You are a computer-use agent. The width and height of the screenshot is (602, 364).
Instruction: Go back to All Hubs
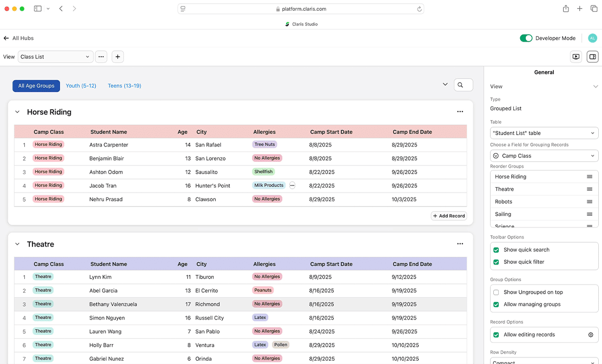18,38
